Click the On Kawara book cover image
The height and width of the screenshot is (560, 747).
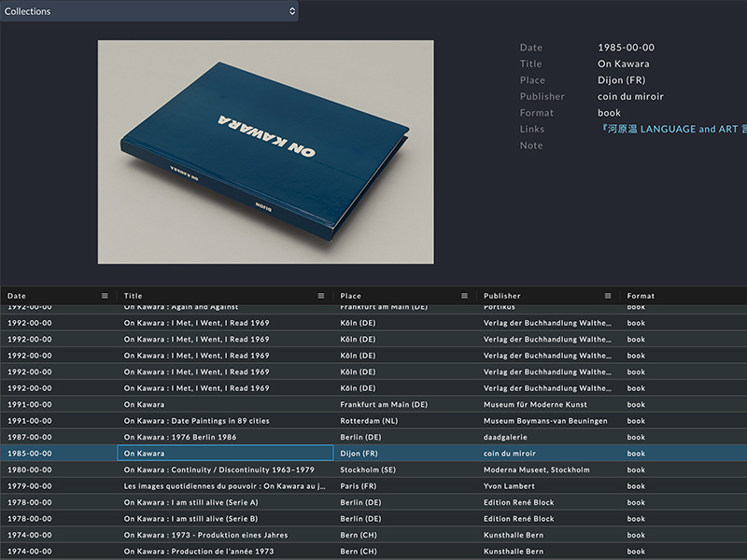266,152
